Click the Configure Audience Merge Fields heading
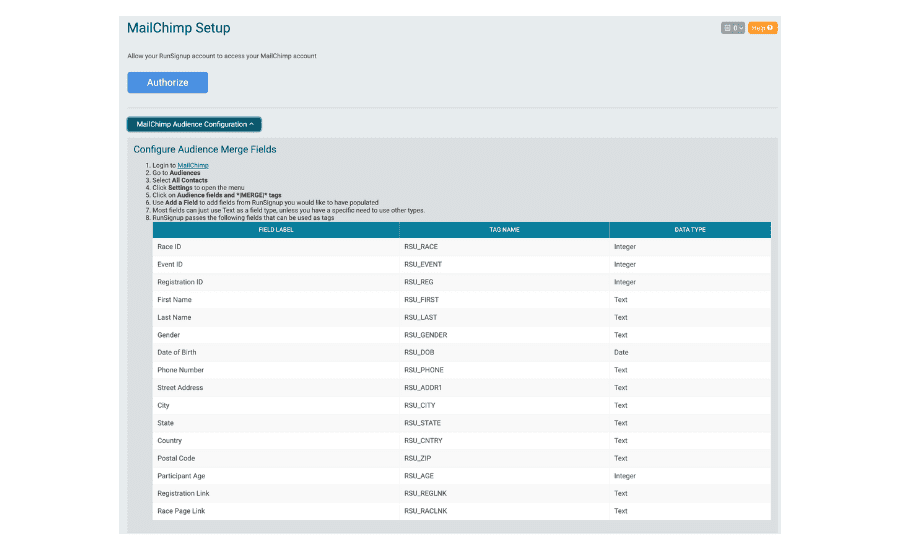The height and width of the screenshot is (550, 900). click(205, 149)
